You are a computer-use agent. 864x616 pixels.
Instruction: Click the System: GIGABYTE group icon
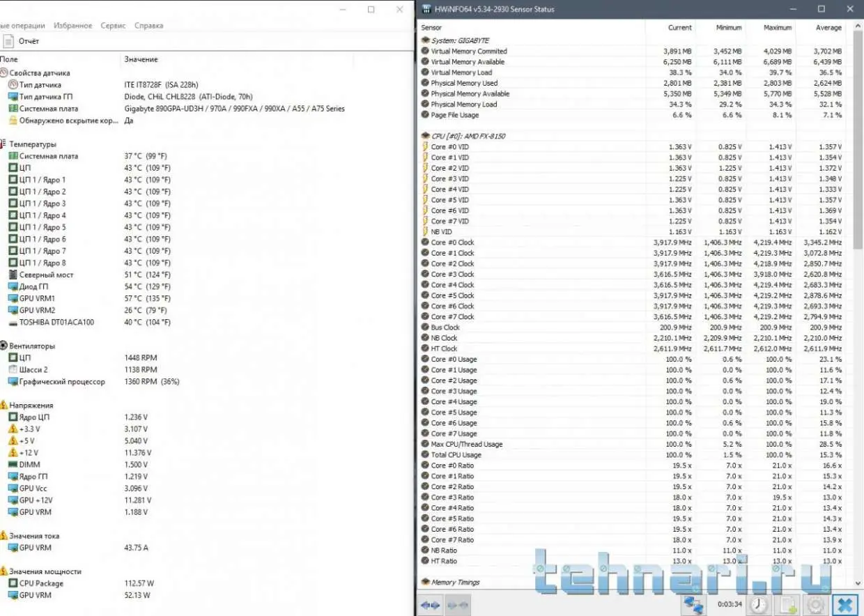426,40
